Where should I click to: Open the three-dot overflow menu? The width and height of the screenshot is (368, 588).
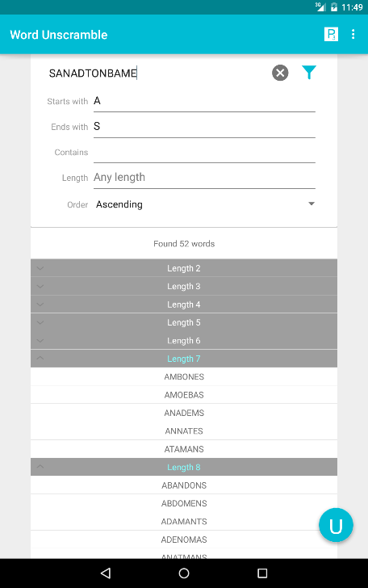[x=353, y=34]
